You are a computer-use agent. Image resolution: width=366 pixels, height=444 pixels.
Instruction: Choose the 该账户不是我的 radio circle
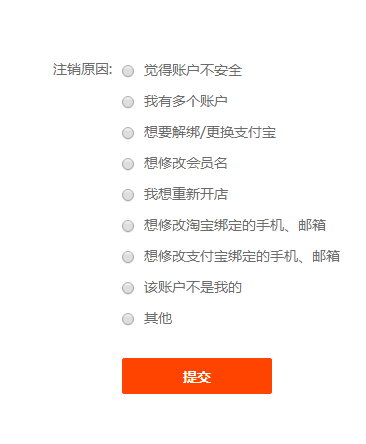tap(128, 288)
